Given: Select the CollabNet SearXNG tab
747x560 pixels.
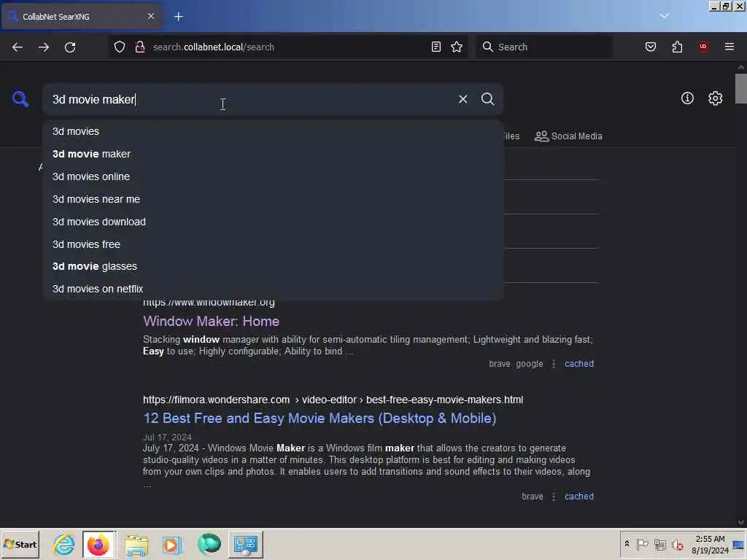Looking at the screenshot, I should (82, 17).
